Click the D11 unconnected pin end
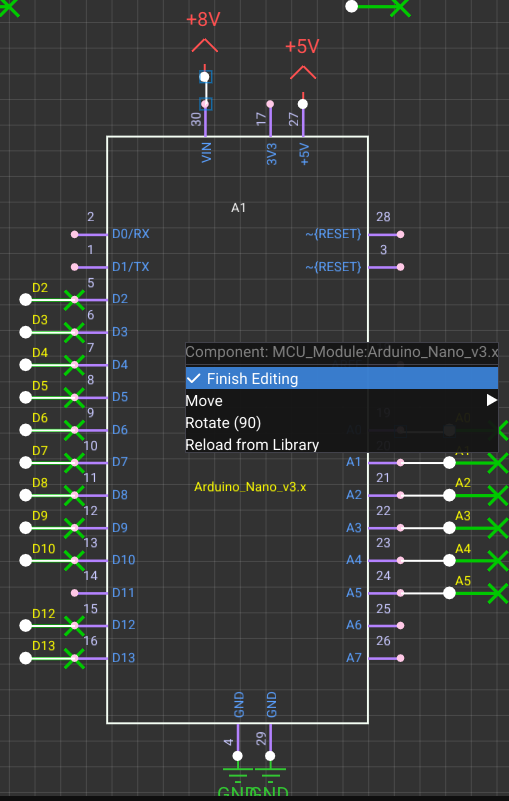This screenshot has width=509, height=801. [75, 593]
